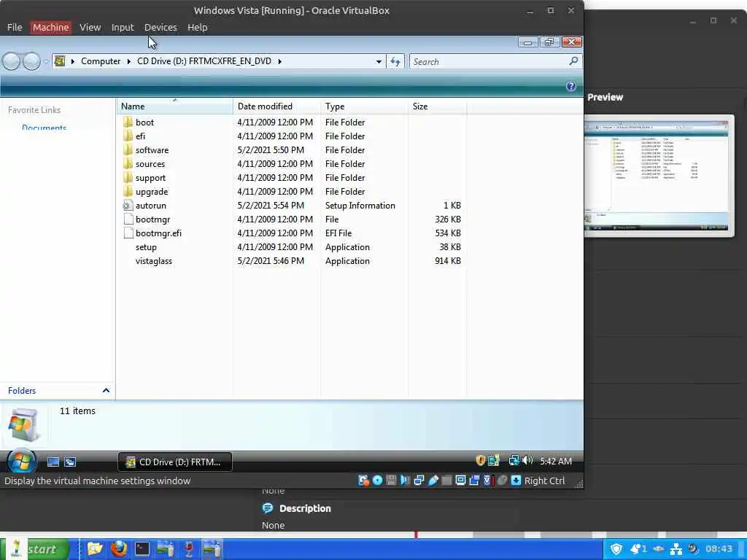Viewport: 747px width, 560px height.
Task: Click the wine glass icon in host taskbar
Action: pyautogui.click(x=189, y=549)
